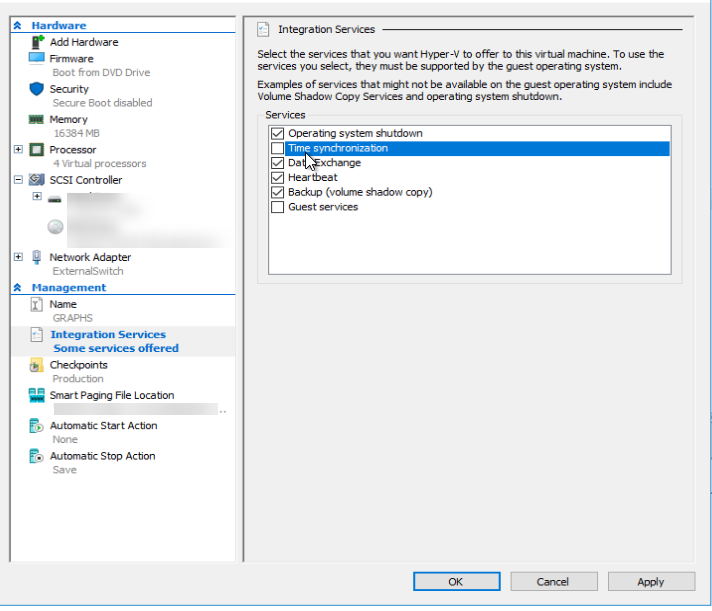The width and height of the screenshot is (712, 611).
Task: Click the DVD disc icon under SCSI Controller
Action: (55, 227)
